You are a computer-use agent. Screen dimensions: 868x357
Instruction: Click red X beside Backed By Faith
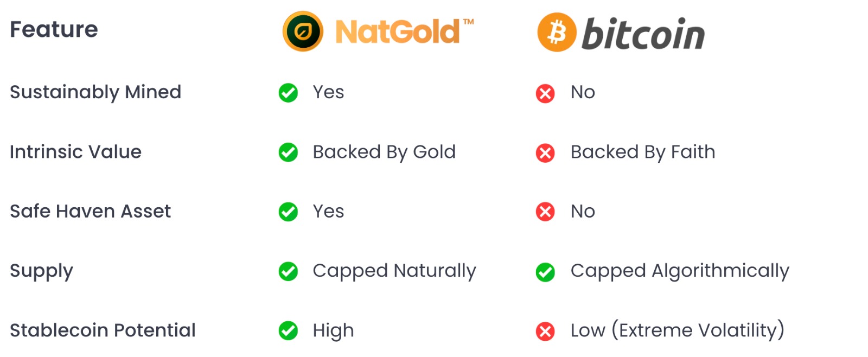pos(545,153)
